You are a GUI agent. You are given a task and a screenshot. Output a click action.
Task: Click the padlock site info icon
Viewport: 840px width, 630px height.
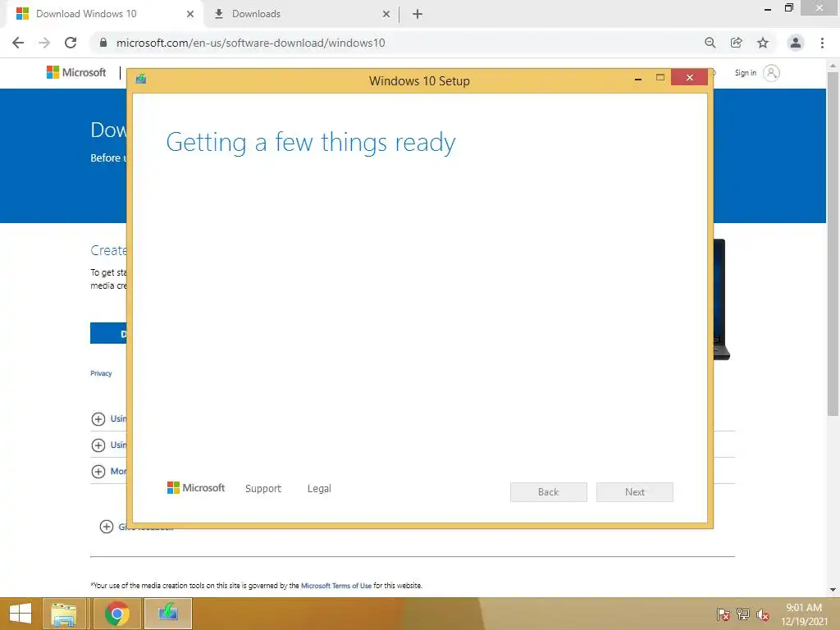[x=103, y=43]
